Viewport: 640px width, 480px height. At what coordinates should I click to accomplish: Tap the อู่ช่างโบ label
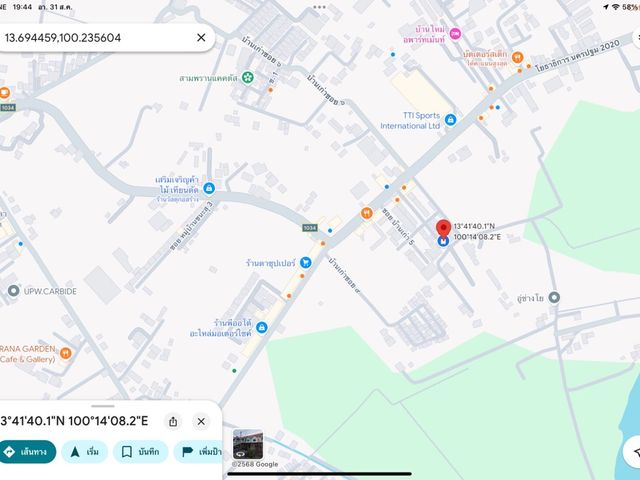point(530,298)
